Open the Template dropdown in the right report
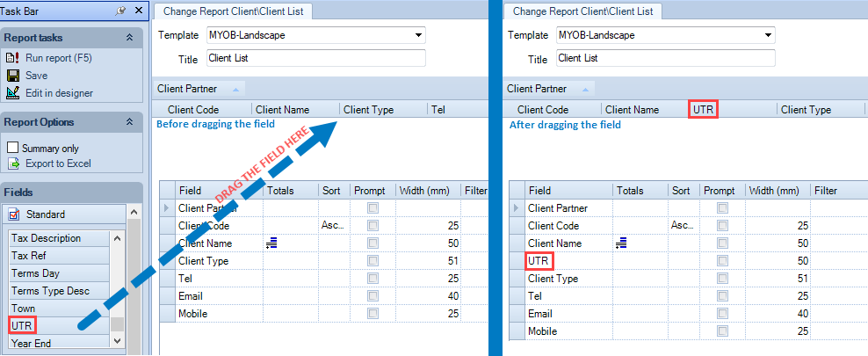868x356 pixels. (x=768, y=35)
